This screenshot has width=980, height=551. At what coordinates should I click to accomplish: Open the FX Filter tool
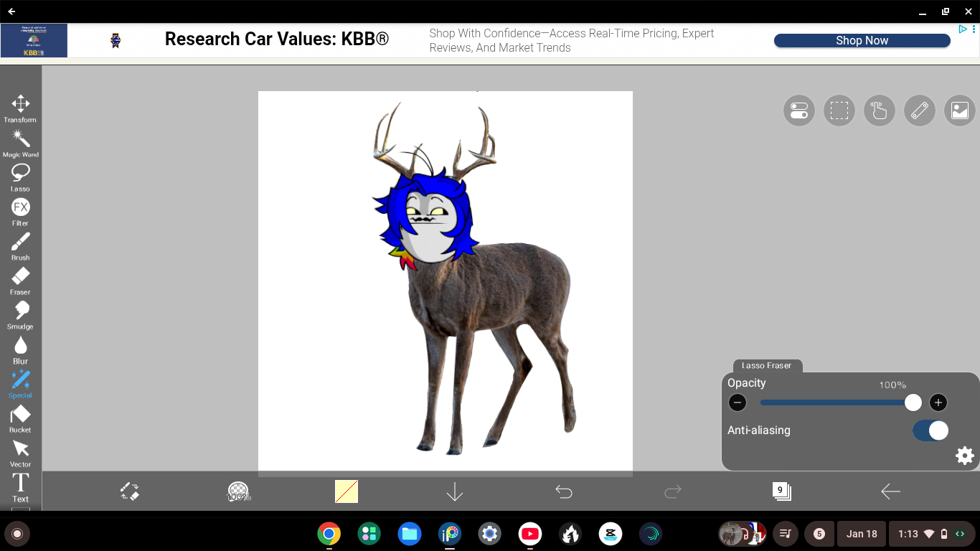click(x=20, y=211)
